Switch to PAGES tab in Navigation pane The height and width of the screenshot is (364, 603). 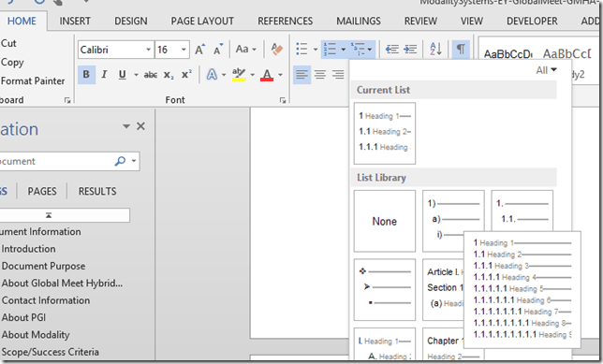tap(42, 191)
